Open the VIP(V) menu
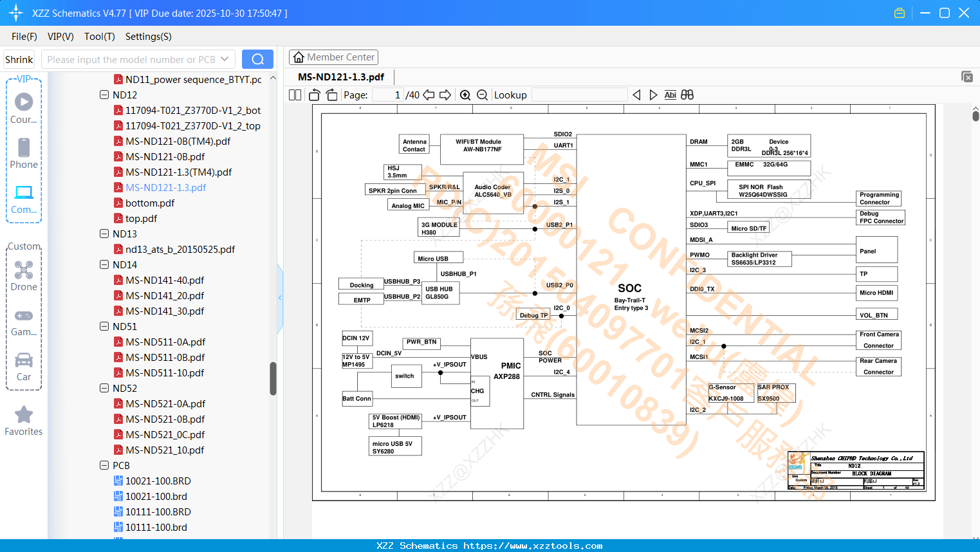 (60, 37)
